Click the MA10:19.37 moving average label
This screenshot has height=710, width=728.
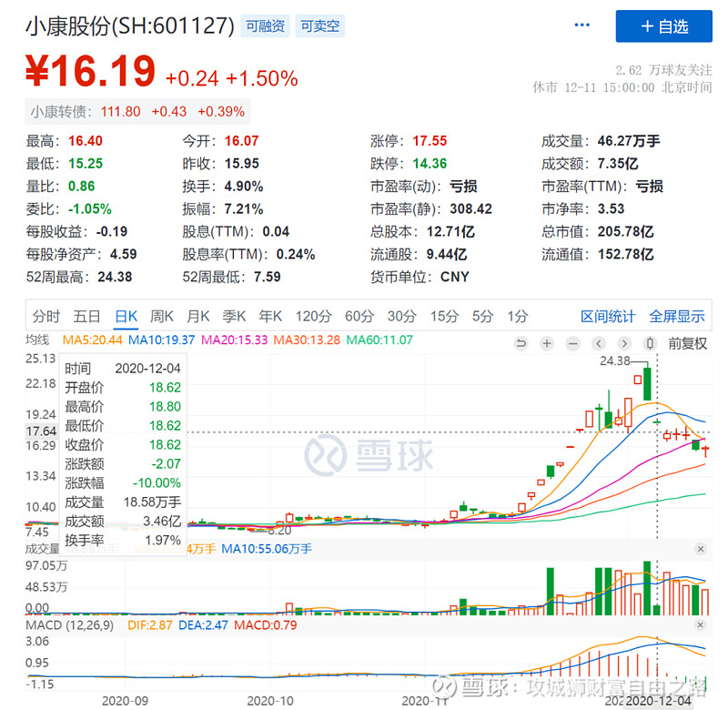tap(162, 340)
